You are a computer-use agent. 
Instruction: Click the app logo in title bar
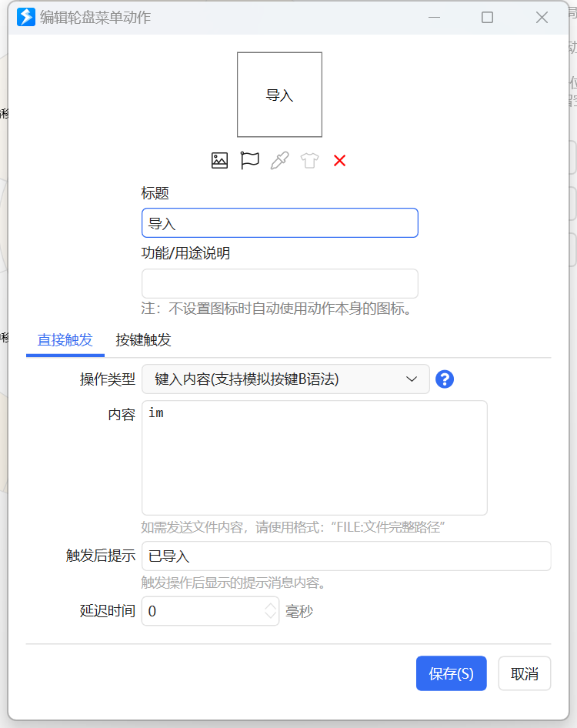tap(26, 17)
